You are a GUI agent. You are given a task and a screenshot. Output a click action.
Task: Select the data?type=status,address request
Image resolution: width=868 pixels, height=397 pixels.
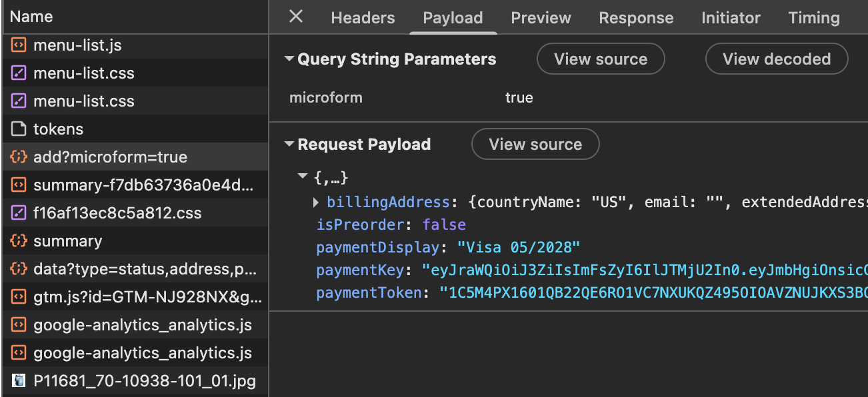pyautogui.click(x=135, y=269)
